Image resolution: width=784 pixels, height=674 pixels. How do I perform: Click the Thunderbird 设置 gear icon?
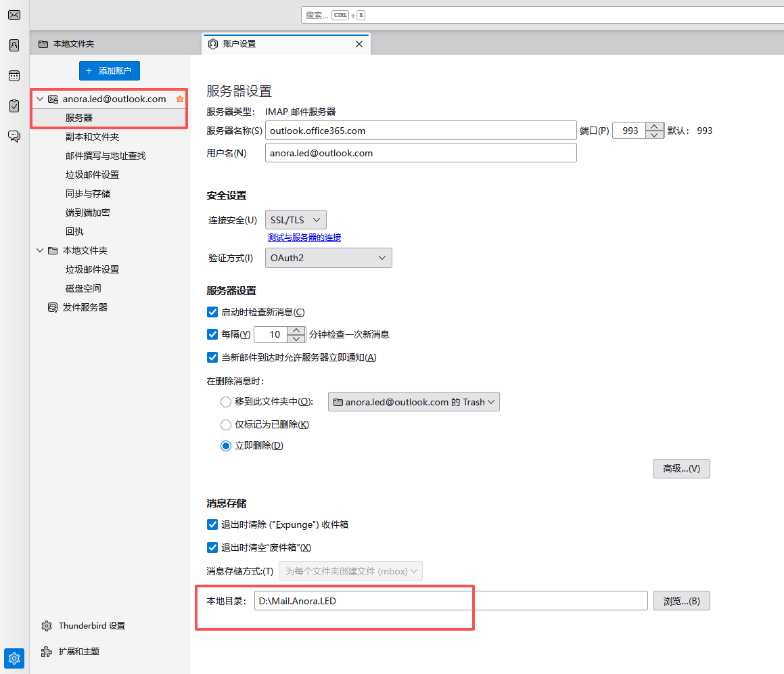coord(47,626)
